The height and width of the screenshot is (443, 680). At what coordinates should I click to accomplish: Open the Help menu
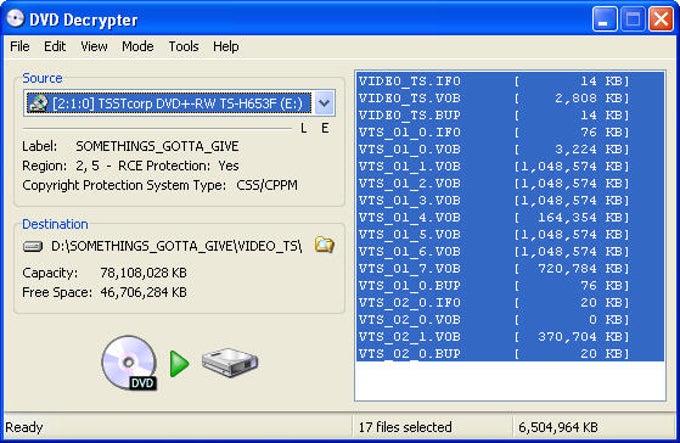(226, 46)
